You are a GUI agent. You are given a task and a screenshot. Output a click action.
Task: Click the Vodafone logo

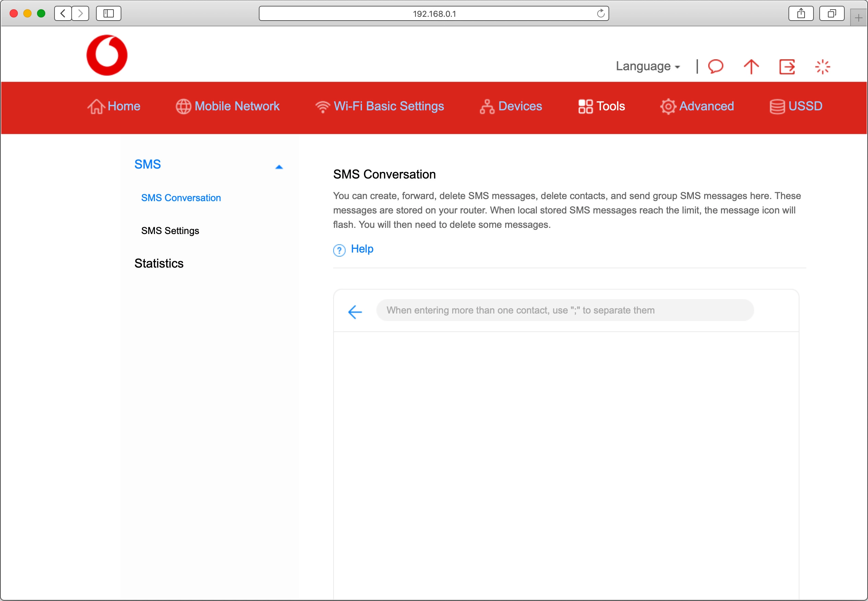(107, 55)
